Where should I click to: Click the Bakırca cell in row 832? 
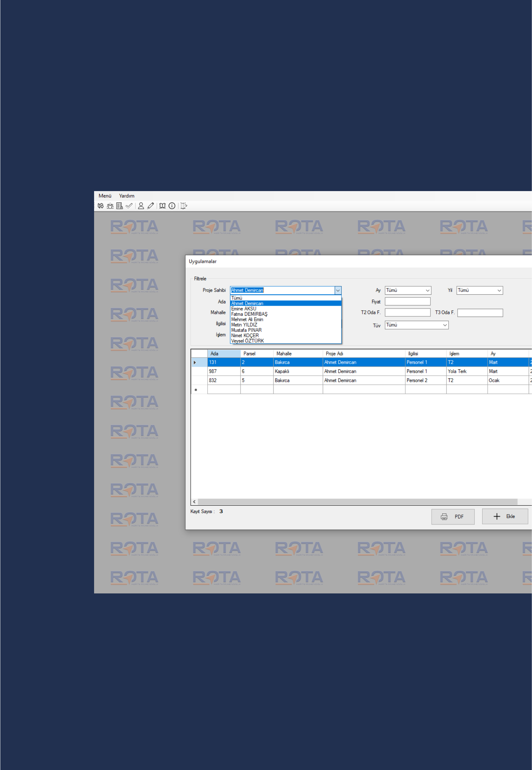[x=298, y=380]
